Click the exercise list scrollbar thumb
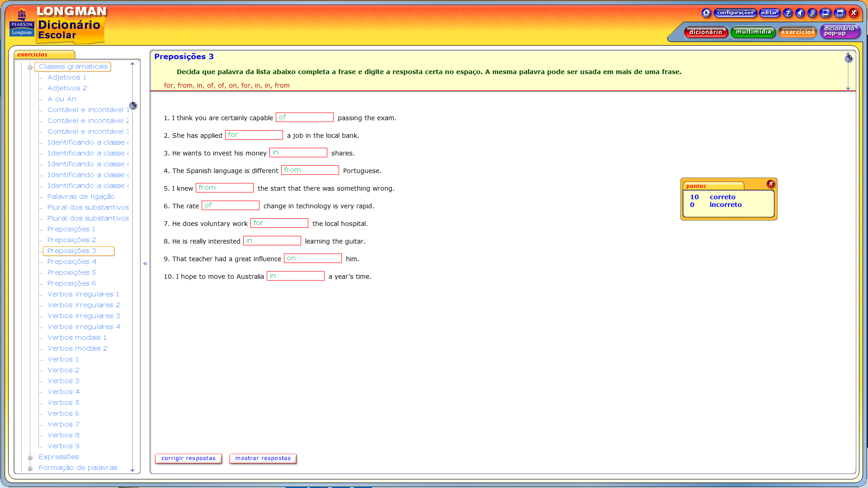 133,106
